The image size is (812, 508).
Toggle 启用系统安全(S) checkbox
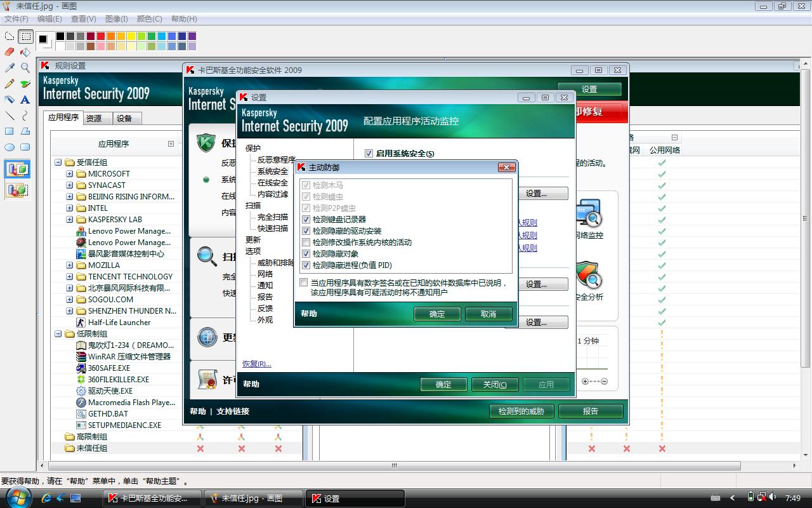click(x=369, y=154)
